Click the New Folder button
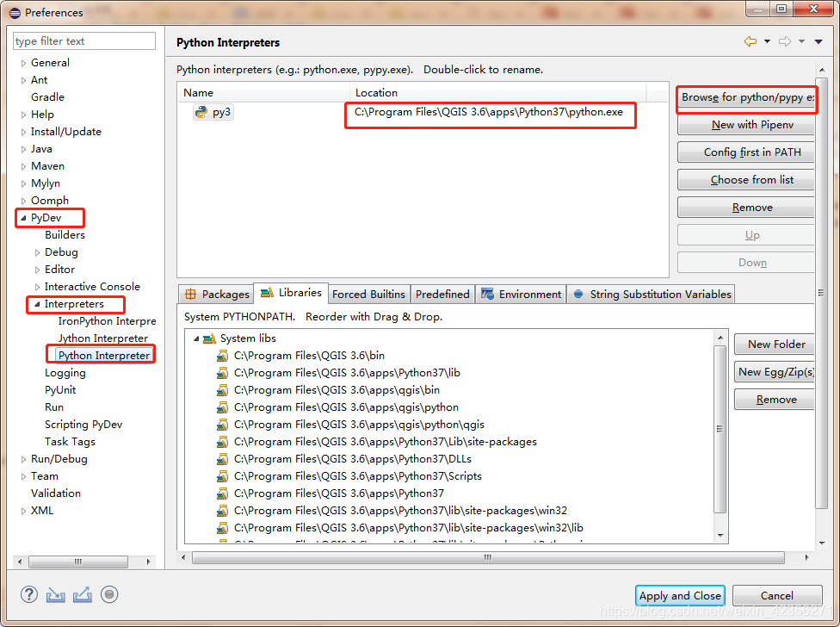The image size is (840, 627). tap(774, 345)
